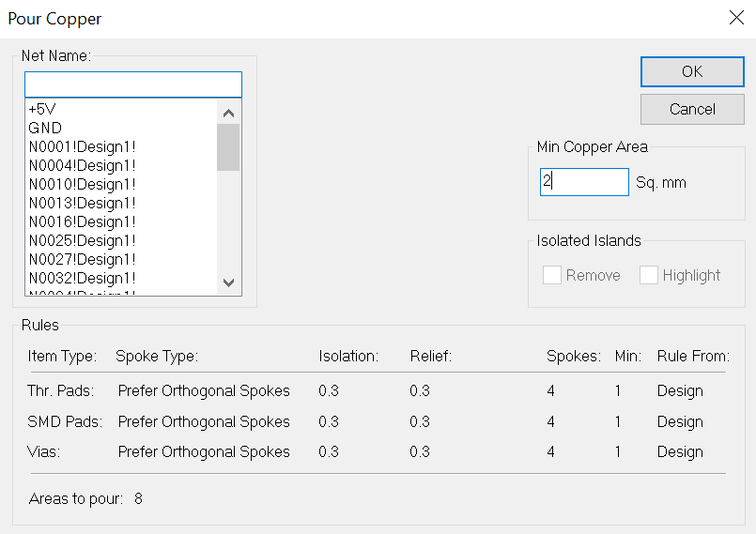Select the GND net
The width and height of the screenshot is (756, 534).
click(x=45, y=128)
